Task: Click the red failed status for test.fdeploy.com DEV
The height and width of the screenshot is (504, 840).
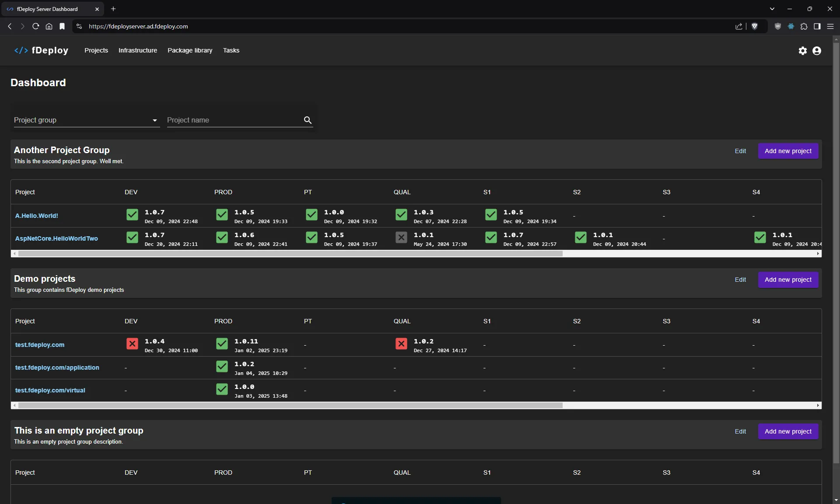Action: pos(132,344)
